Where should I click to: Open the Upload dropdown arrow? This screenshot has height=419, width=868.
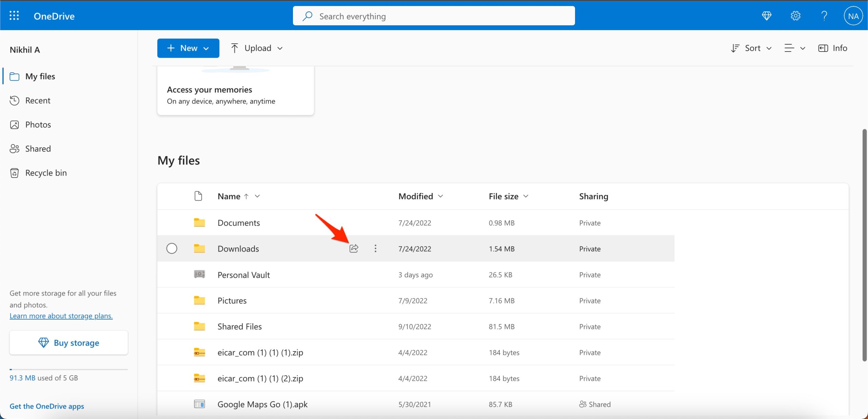point(280,47)
